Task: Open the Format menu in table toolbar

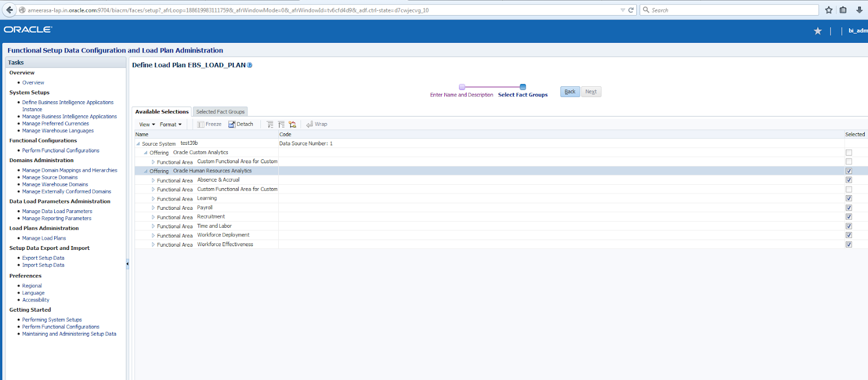Action: (x=171, y=125)
